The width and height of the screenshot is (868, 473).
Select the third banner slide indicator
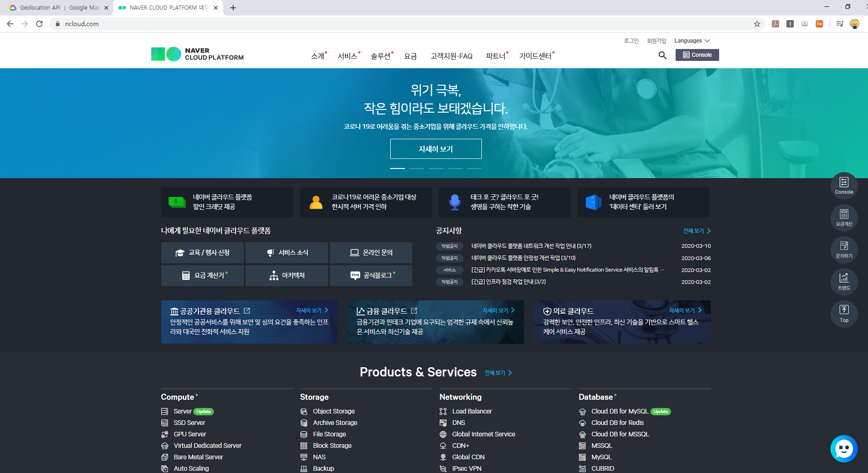coord(436,168)
